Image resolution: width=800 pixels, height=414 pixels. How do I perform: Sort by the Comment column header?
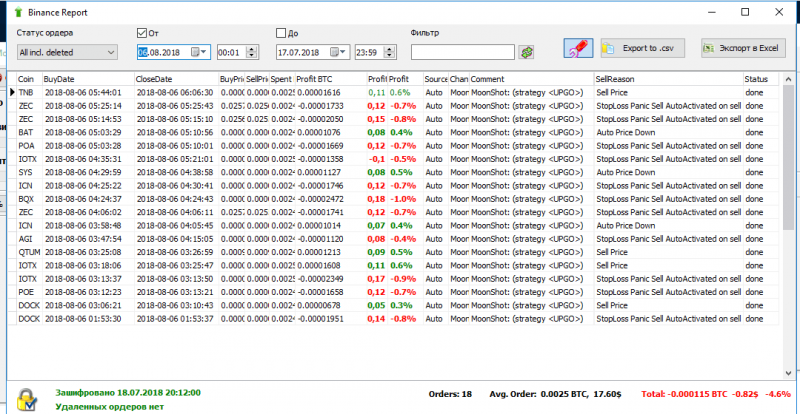(x=532, y=79)
